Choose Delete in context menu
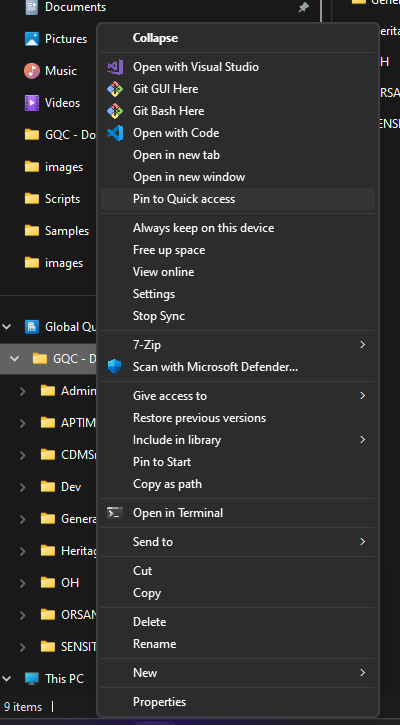This screenshot has width=400, height=725. tap(238, 622)
